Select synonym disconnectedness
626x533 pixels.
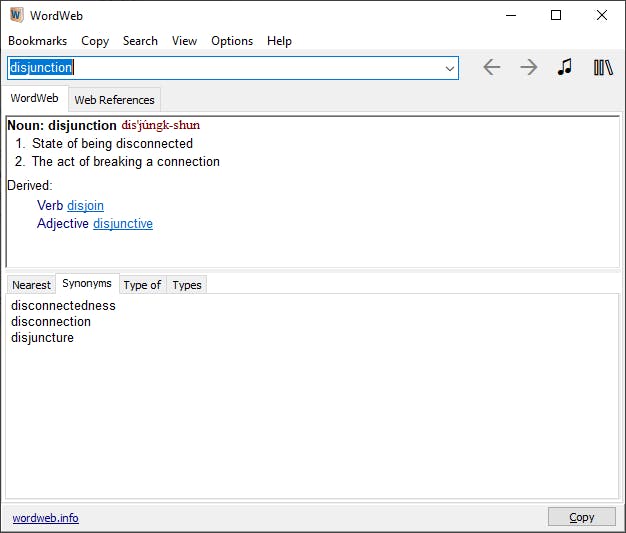point(63,305)
